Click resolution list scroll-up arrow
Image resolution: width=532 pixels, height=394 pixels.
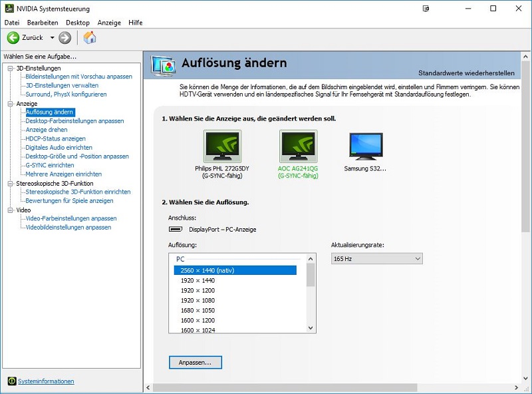[x=311, y=259]
